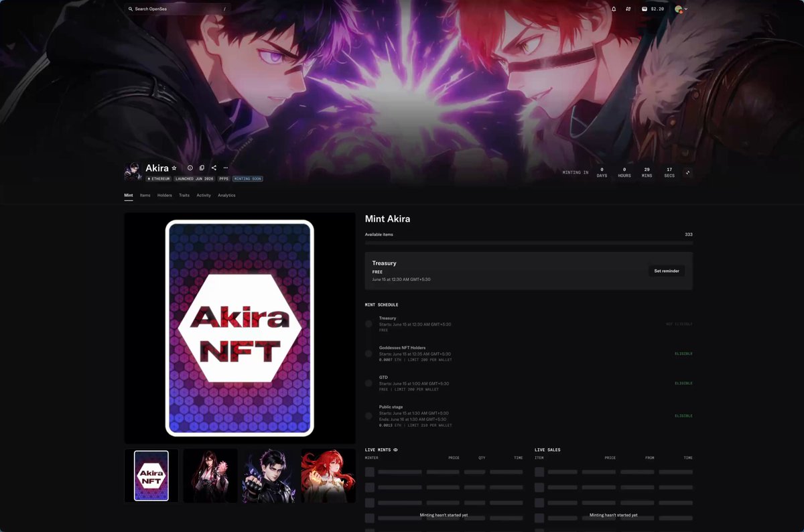Focus the Search OpenSea field
The image size is (804, 532).
(178, 9)
